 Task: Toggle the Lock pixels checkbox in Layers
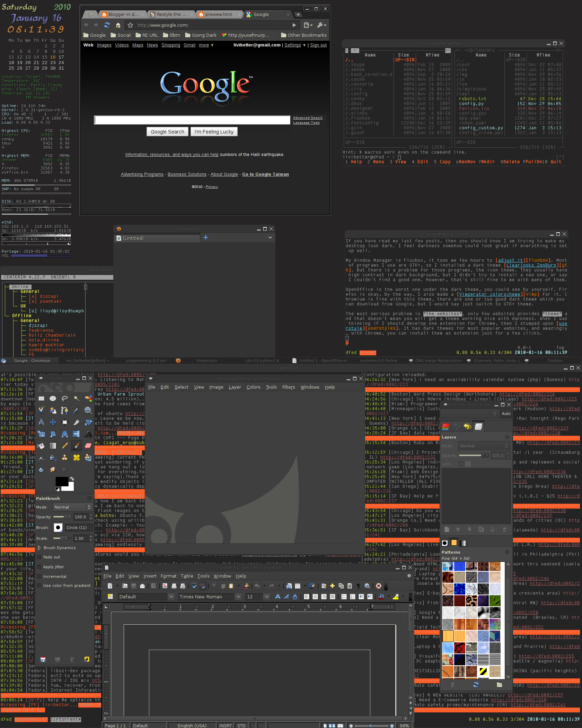pos(461,464)
